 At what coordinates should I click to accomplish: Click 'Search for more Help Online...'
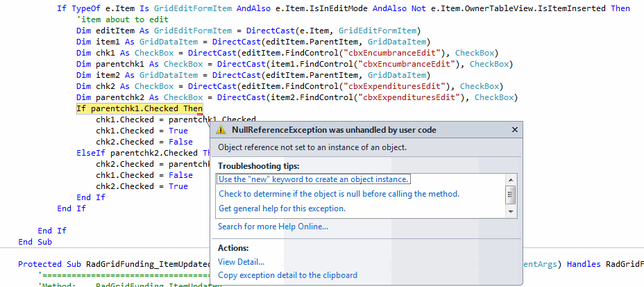(273, 227)
